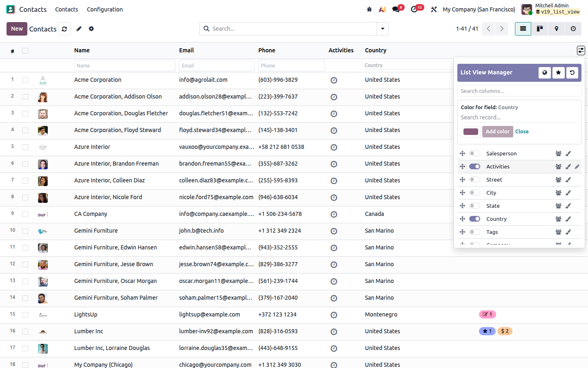This screenshot has width=588, height=368.
Task: Disable the Country column toggle
Action: click(x=474, y=219)
